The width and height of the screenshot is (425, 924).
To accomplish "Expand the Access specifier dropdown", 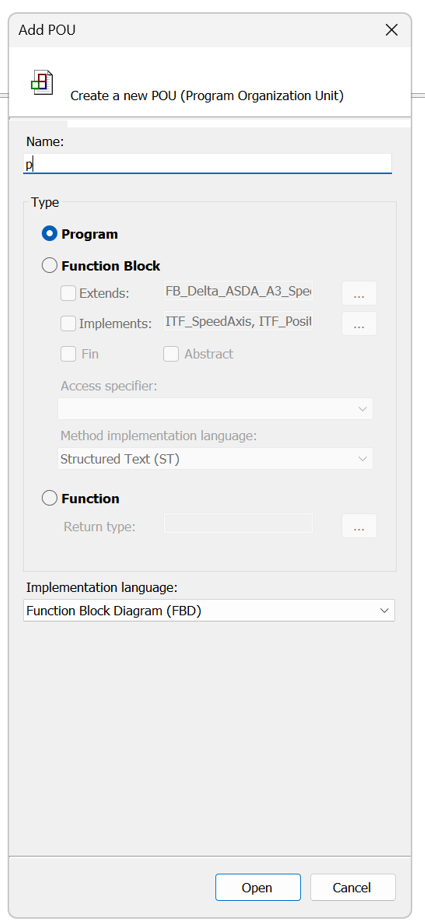I will pyautogui.click(x=215, y=409).
